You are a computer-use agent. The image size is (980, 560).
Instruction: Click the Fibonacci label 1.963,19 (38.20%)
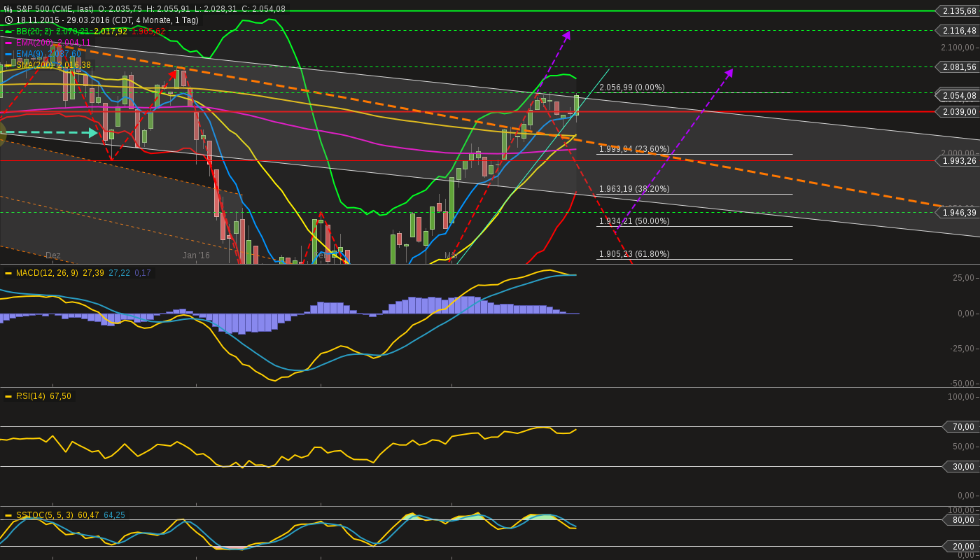634,189
